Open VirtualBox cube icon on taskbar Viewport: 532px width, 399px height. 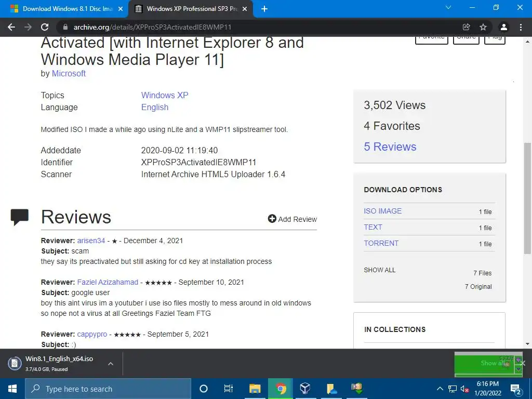305,389
